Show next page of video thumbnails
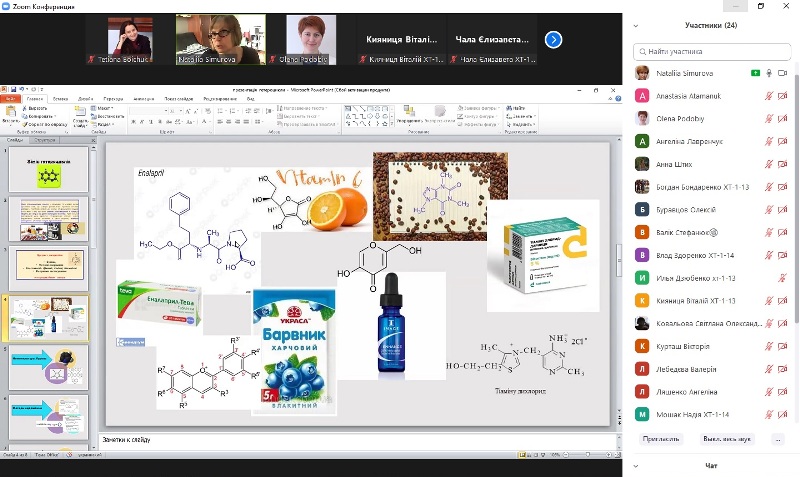This screenshot has width=800, height=477. pyautogui.click(x=553, y=39)
